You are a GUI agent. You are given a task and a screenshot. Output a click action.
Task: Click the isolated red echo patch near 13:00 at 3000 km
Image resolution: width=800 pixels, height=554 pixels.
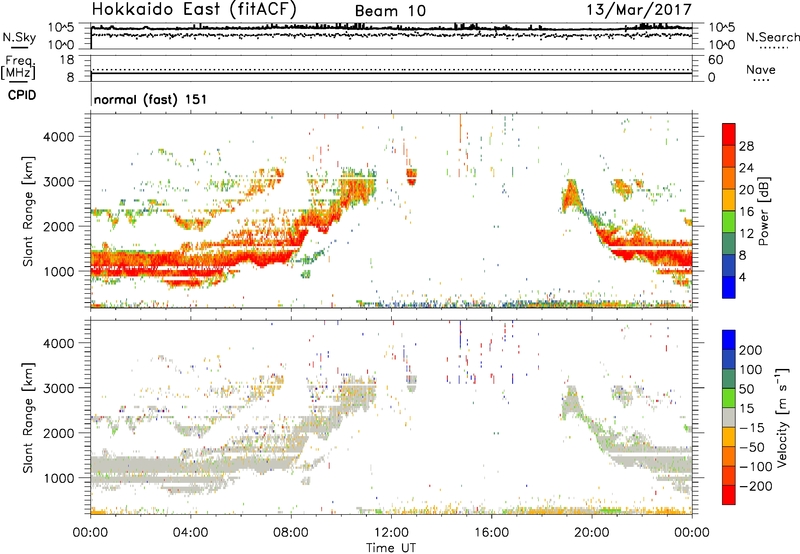point(411,177)
